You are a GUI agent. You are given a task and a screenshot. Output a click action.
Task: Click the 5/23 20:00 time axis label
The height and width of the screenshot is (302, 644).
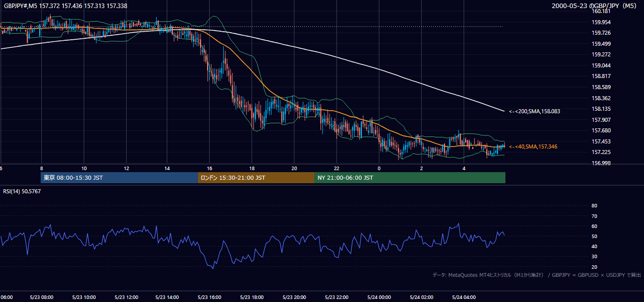[295, 297]
